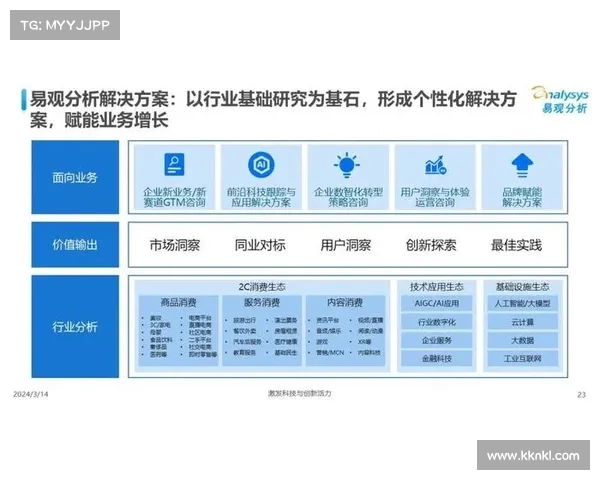Viewport: 600px width, 480px height.
Task: Click the date 2024/3/14 in footer
Action: click(31, 394)
